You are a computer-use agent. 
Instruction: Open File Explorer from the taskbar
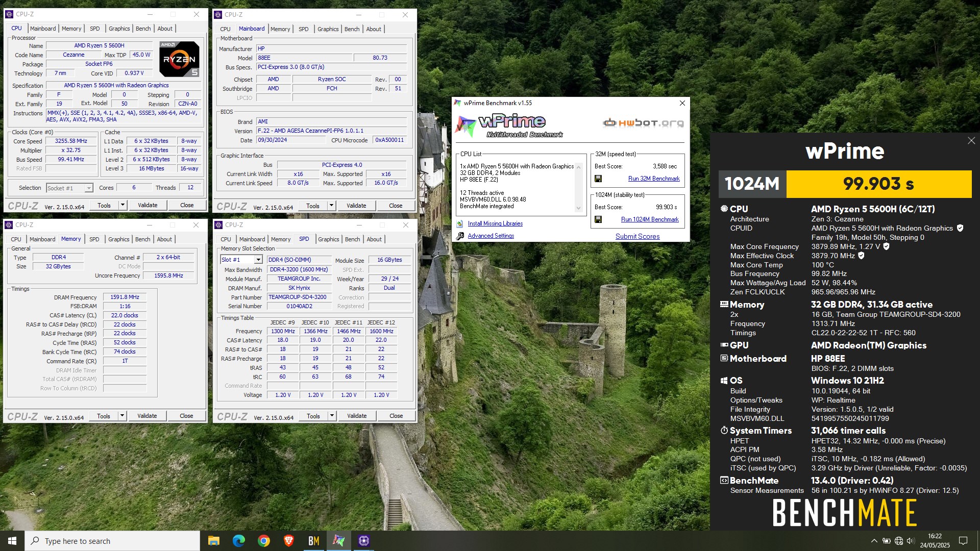(214, 541)
